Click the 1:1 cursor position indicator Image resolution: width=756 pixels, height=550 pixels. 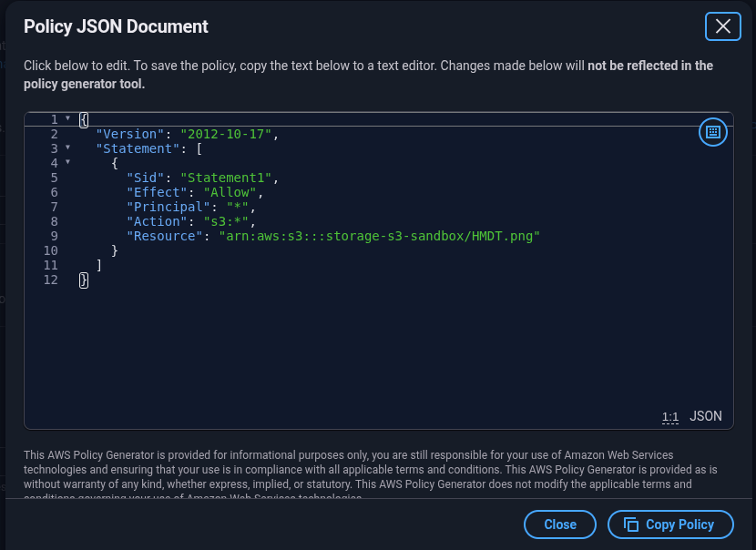[x=670, y=417]
